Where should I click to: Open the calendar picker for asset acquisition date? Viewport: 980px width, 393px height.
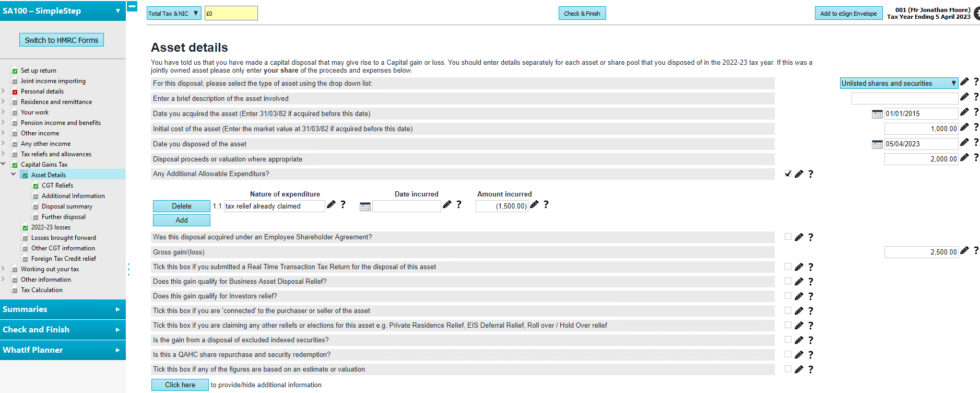[877, 113]
